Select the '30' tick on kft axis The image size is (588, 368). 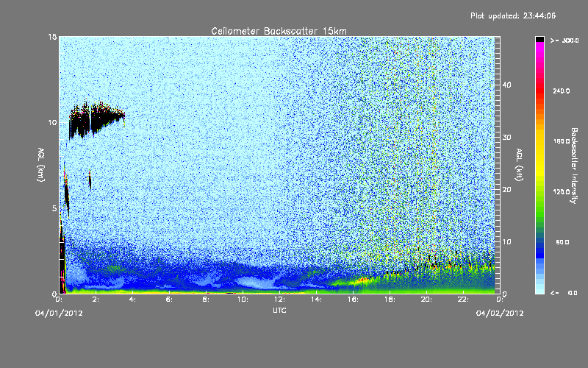506,138
